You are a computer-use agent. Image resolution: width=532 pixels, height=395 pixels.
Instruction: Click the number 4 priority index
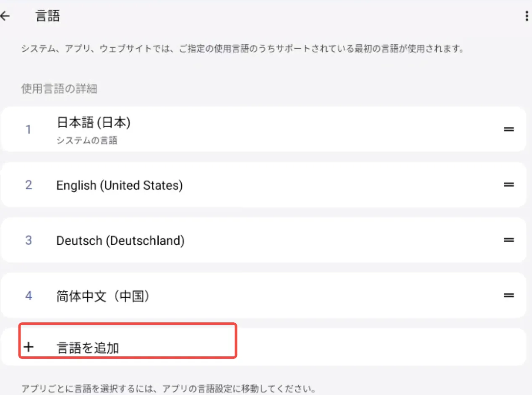click(x=29, y=296)
